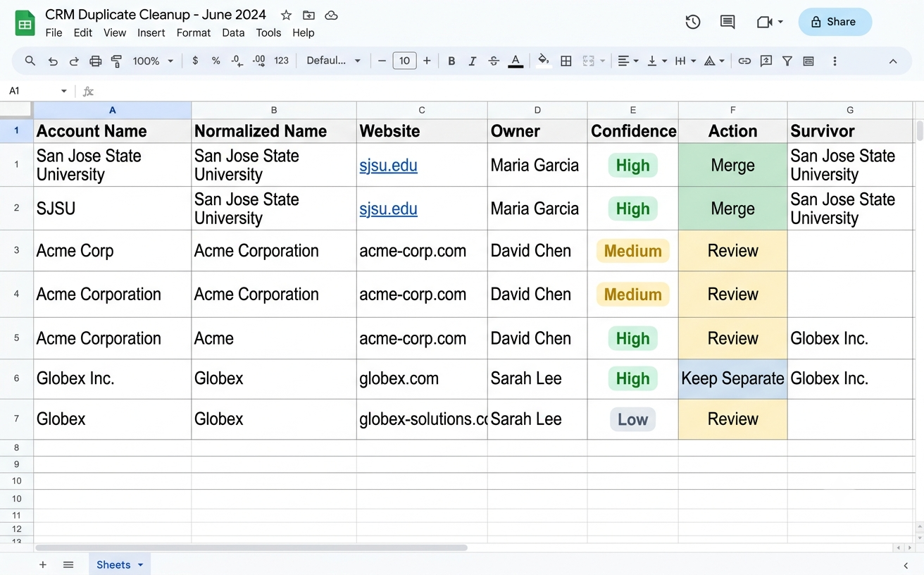Open the Sheets tab dropdown arrow
The height and width of the screenshot is (575, 924).
coord(140,564)
